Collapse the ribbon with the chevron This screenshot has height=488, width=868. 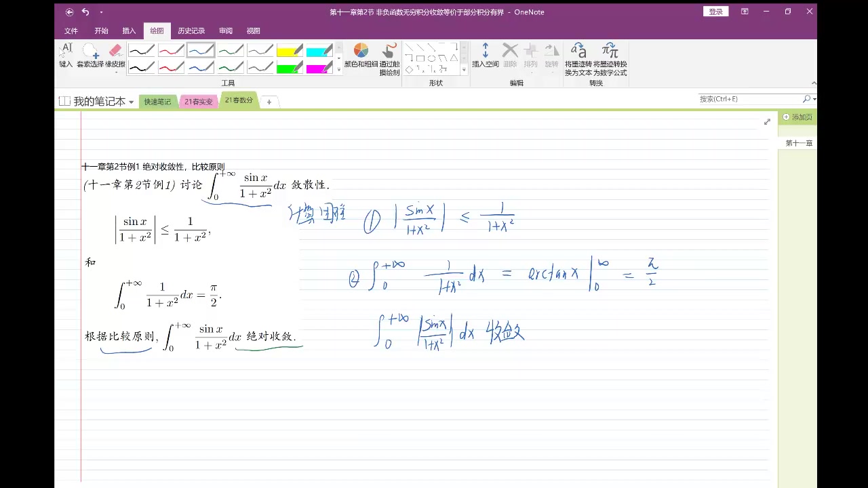click(813, 83)
